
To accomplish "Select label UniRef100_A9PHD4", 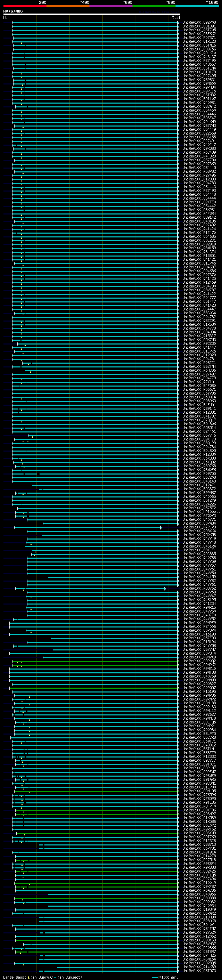I will pyautogui.click(x=199, y=88).
